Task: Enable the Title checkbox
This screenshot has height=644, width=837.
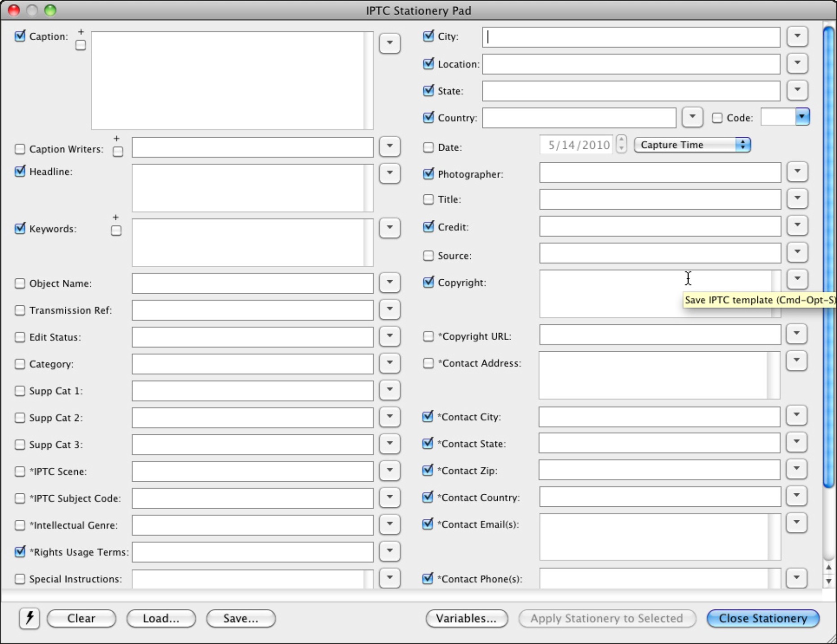Action: [x=428, y=199]
